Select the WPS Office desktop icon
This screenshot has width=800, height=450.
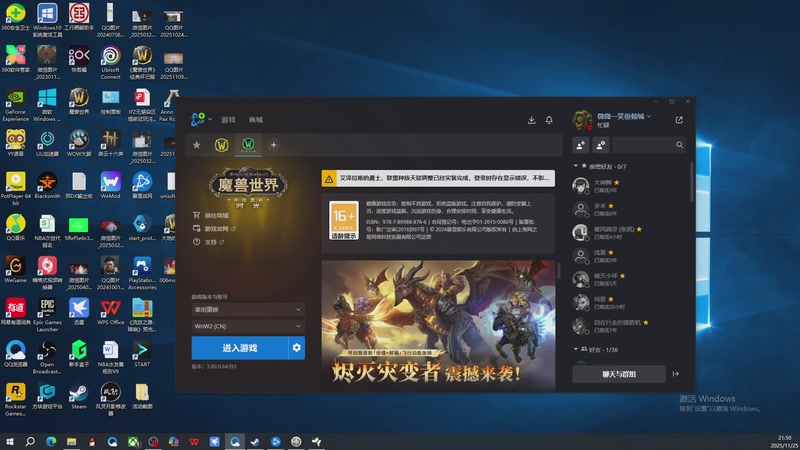coord(111,312)
